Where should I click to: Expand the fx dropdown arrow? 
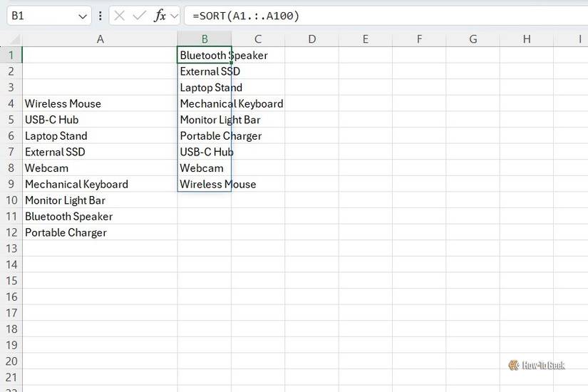174,16
